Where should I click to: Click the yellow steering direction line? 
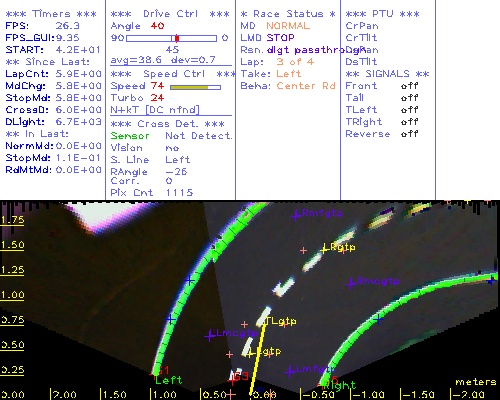[x=257, y=359]
